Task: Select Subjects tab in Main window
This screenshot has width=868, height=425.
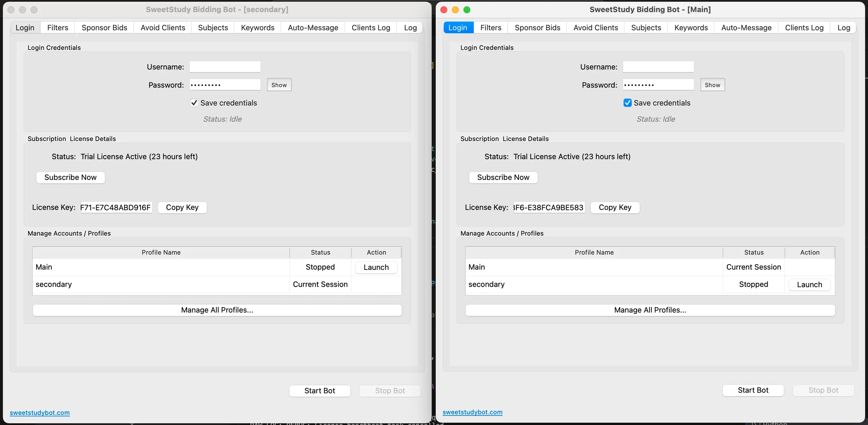Action: [x=646, y=28]
